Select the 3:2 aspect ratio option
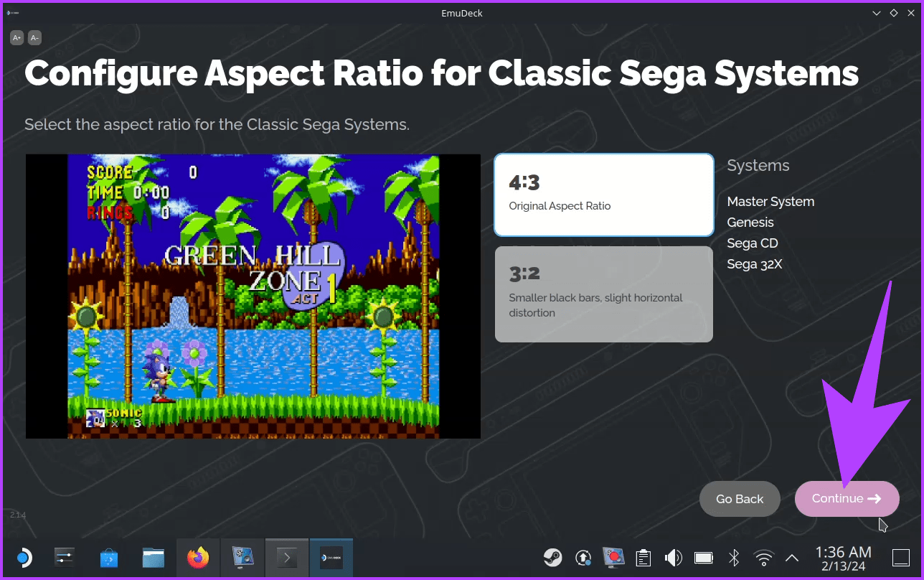The height and width of the screenshot is (580, 924). point(603,294)
